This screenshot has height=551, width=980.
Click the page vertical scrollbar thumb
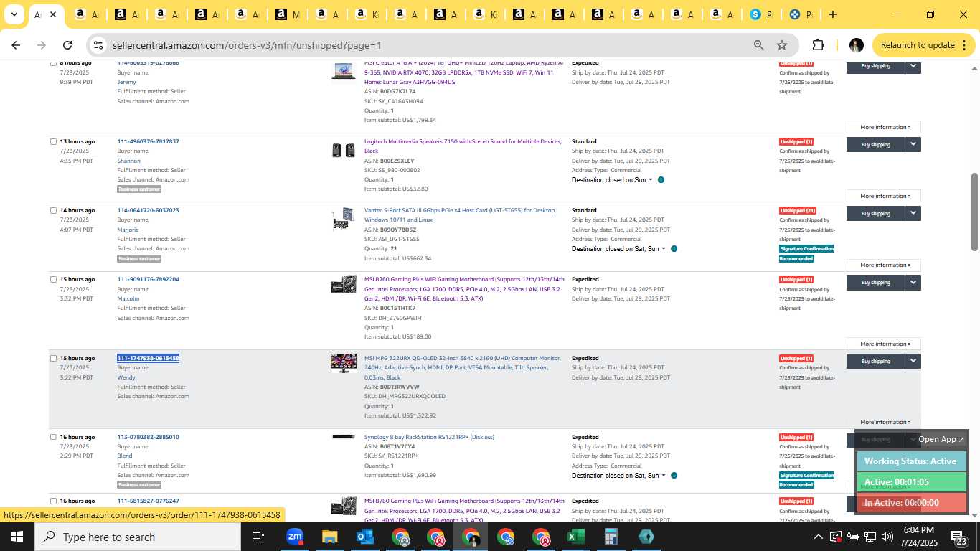(974, 212)
